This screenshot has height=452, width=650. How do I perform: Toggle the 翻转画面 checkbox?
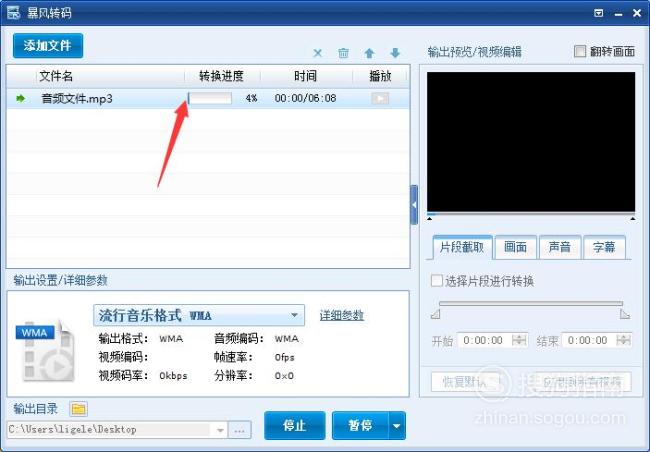point(580,51)
